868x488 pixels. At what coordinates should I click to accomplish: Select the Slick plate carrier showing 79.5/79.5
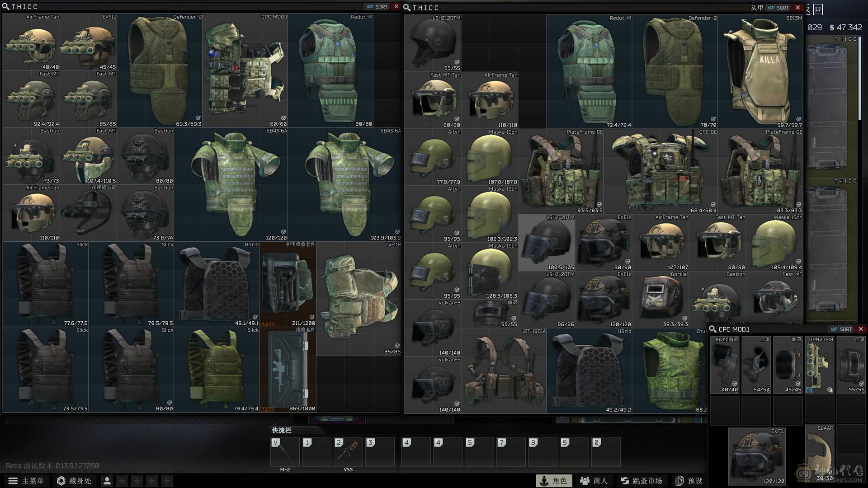point(131,284)
